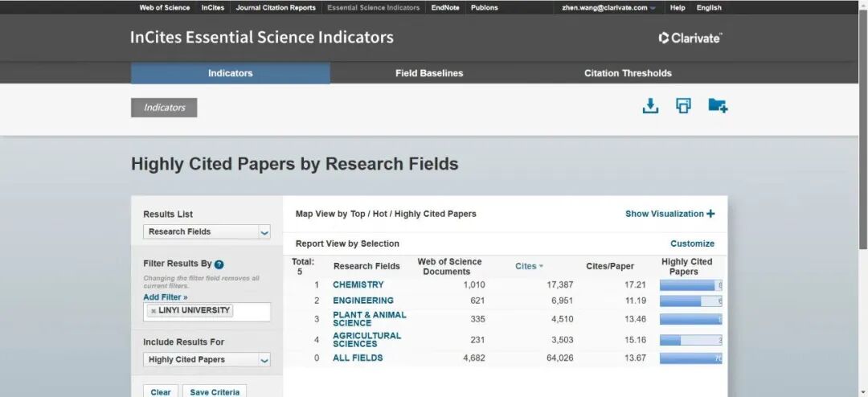868x397 pixels.
Task: Click the 6,951 cites value
Action: pos(562,301)
